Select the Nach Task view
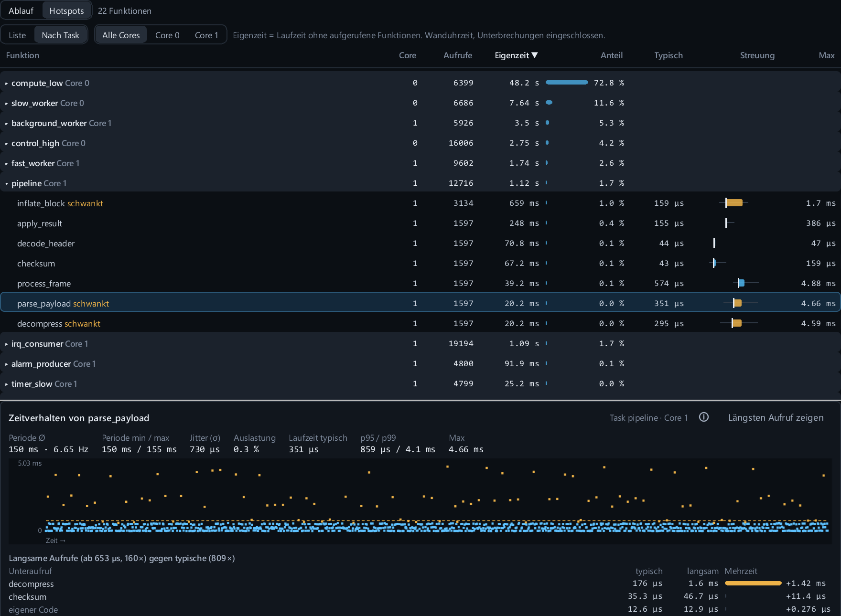841x616 pixels. point(60,35)
